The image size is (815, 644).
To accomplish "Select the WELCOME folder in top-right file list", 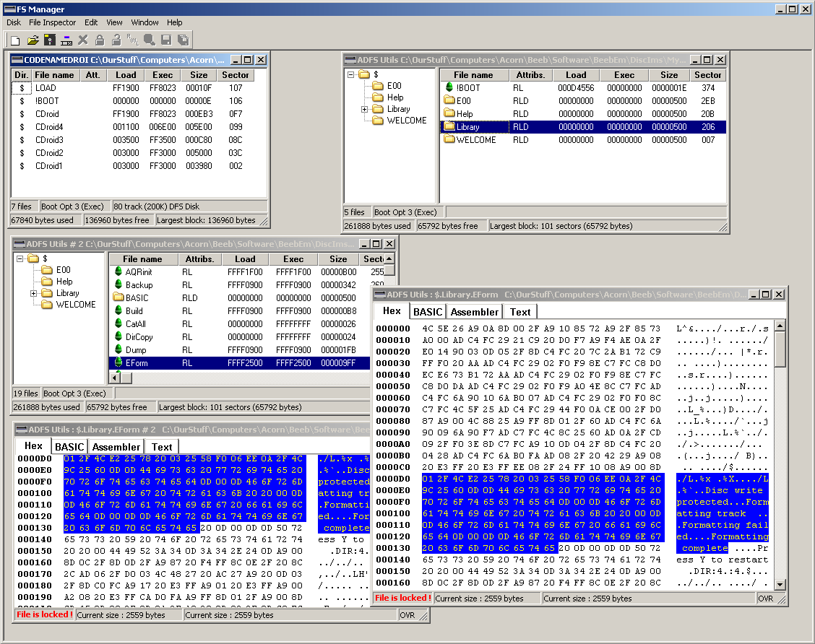I will (x=475, y=139).
